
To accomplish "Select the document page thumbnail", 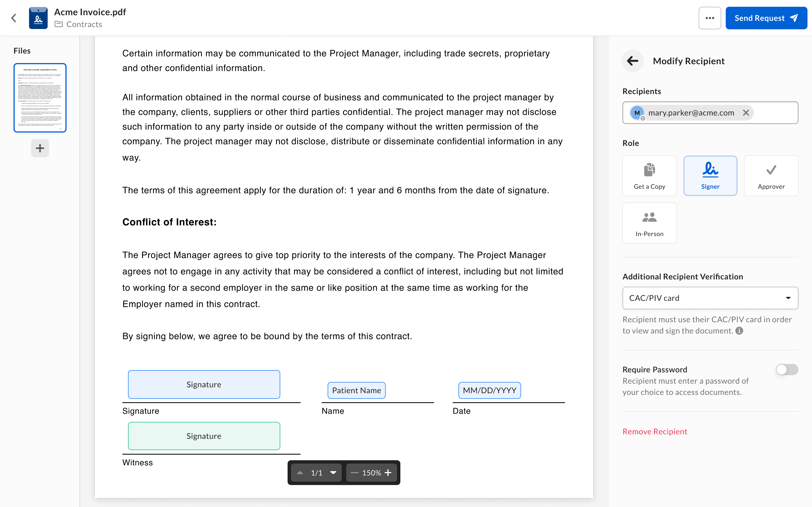I will [x=40, y=97].
